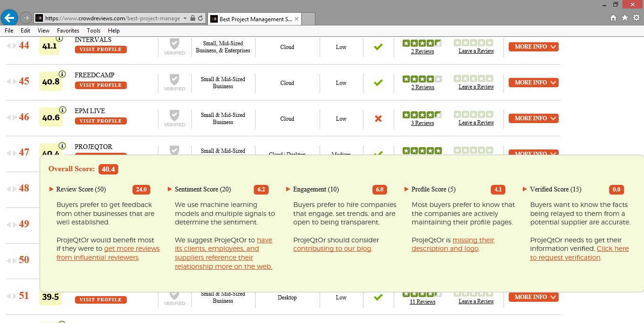Click the info icon on Freedcamp's 40.8 score

(x=62, y=74)
